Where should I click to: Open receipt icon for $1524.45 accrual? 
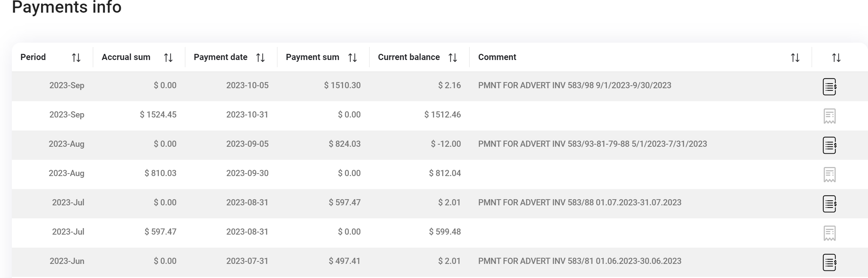(829, 116)
